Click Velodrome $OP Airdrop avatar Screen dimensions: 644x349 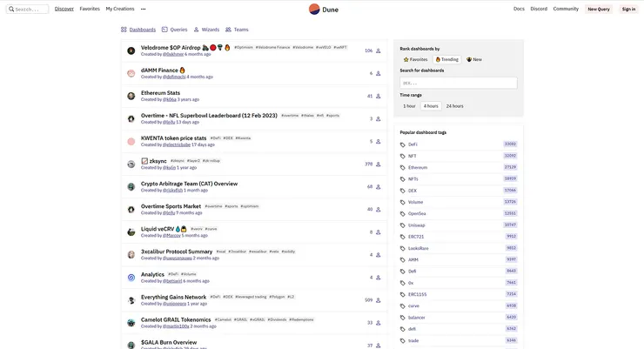tap(131, 50)
